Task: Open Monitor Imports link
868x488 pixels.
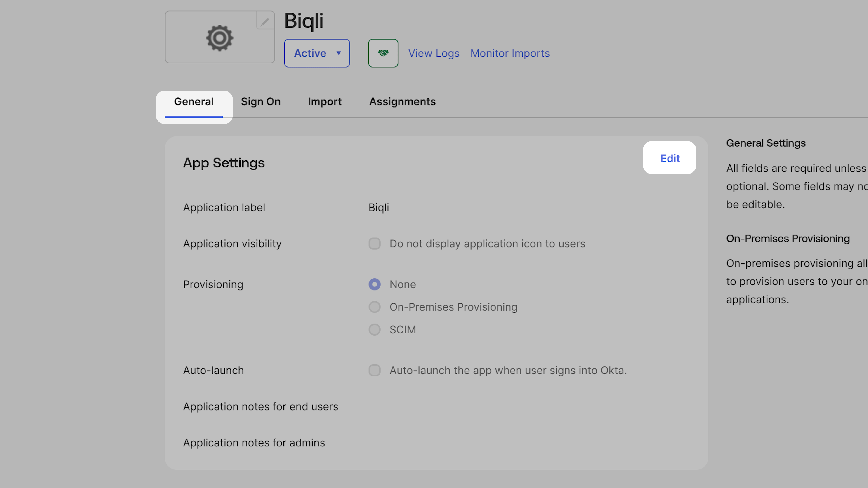Action: pyautogui.click(x=510, y=53)
